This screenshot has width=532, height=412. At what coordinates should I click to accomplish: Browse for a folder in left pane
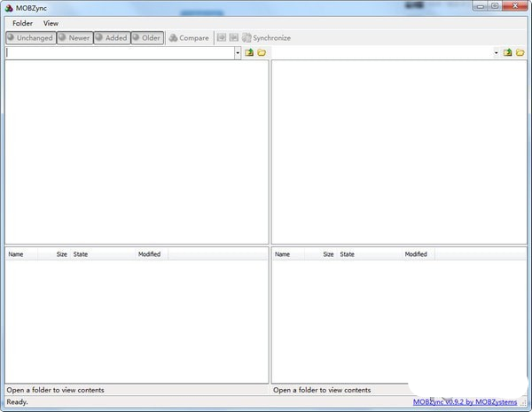[262, 52]
